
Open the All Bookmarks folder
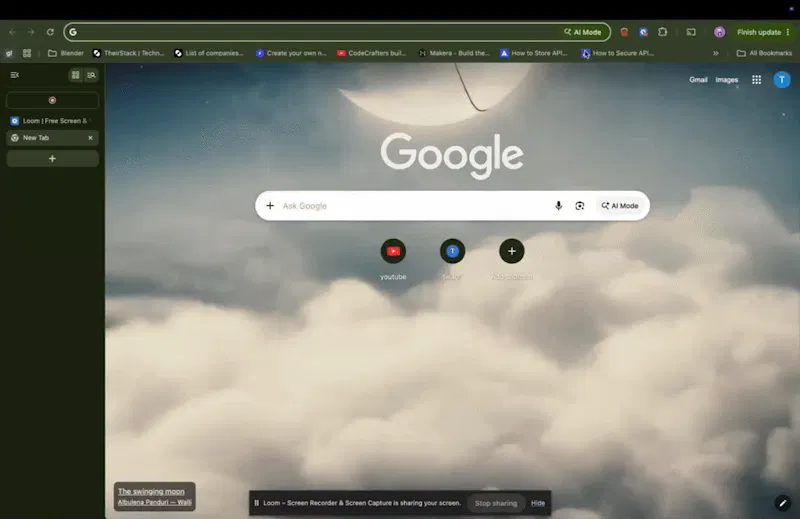pos(764,53)
